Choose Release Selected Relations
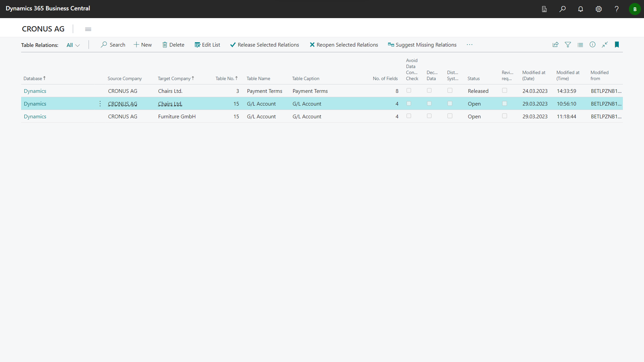The width and height of the screenshot is (644, 362). click(265, 45)
